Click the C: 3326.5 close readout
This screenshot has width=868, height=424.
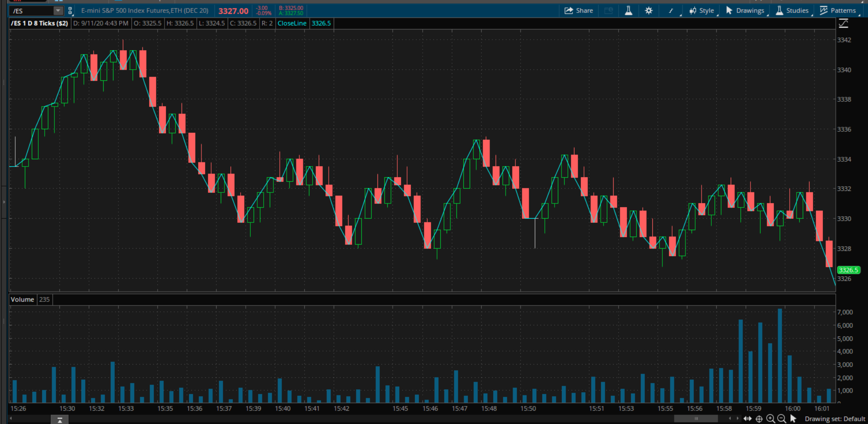click(x=243, y=23)
